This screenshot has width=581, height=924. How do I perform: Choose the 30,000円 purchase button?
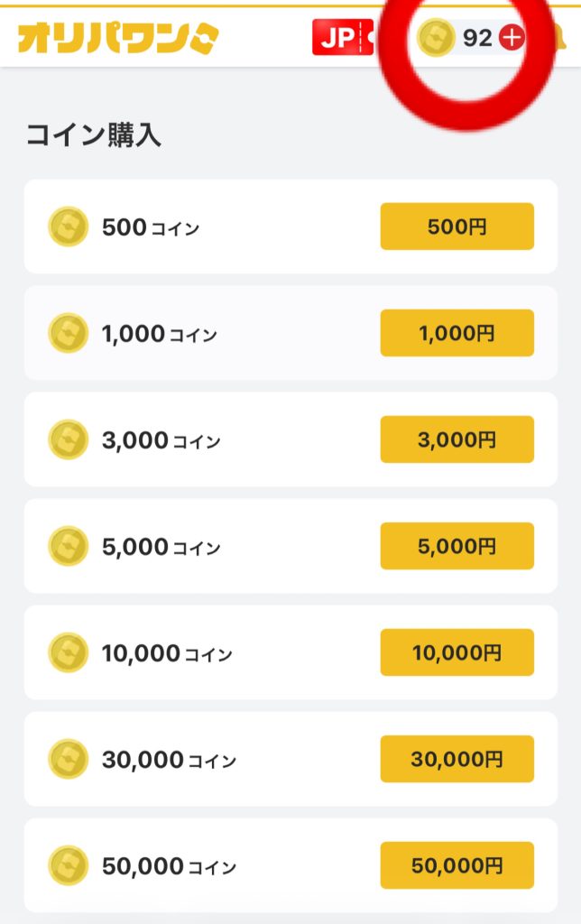tap(456, 759)
